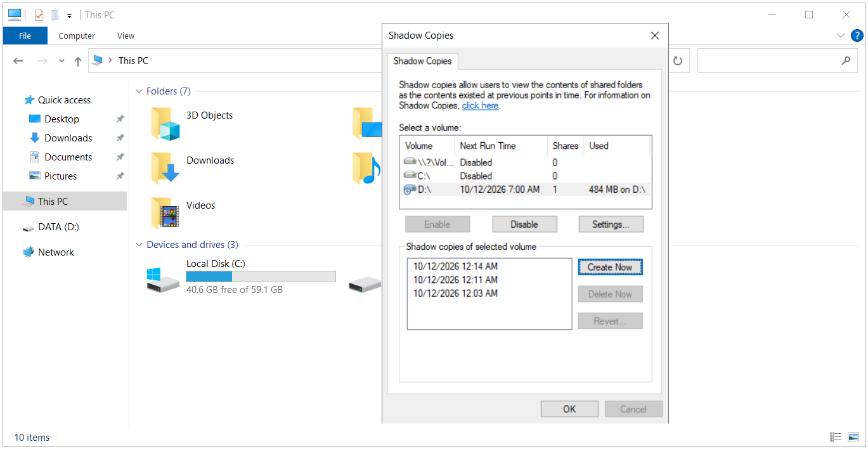Image resolution: width=868 pixels, height=449 pixels.
Task: Select shadow copy 10/12/2026 12:14 AM
Action: coord(455,266)
